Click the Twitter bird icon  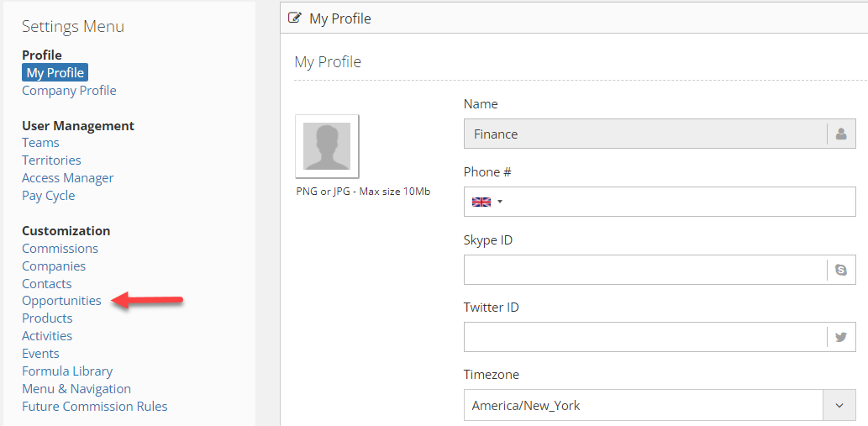tap(841, 337)
